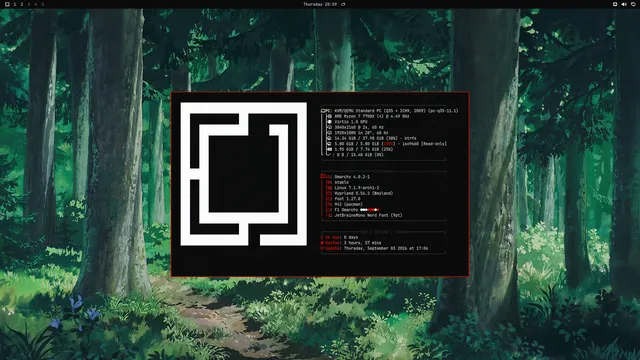Click the square tray icon left of volume
Screen dimensions: 640x360
(x=615, y=4)
